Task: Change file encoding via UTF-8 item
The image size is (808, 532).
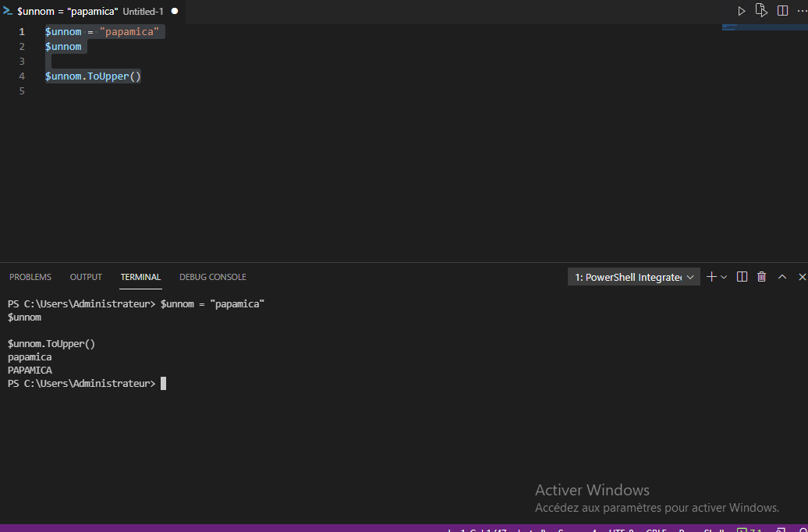Action: click(x=620, y=527)
